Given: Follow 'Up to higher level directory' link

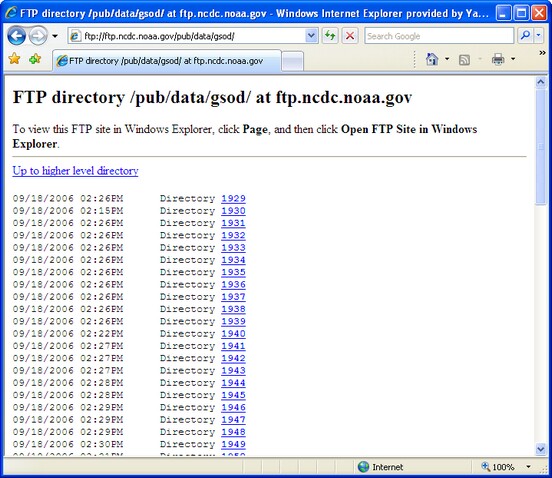Looking at the screenshot, I should (75, 171).
